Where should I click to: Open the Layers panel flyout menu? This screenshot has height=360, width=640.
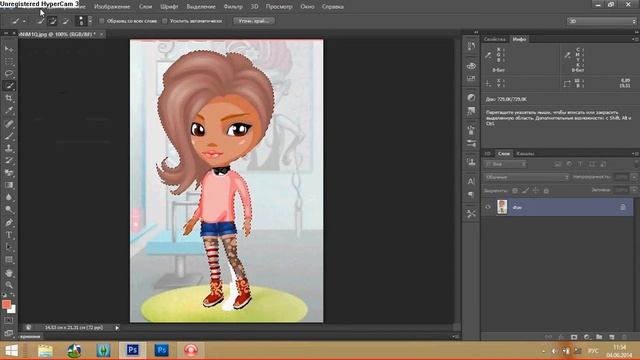coord(635,153)
